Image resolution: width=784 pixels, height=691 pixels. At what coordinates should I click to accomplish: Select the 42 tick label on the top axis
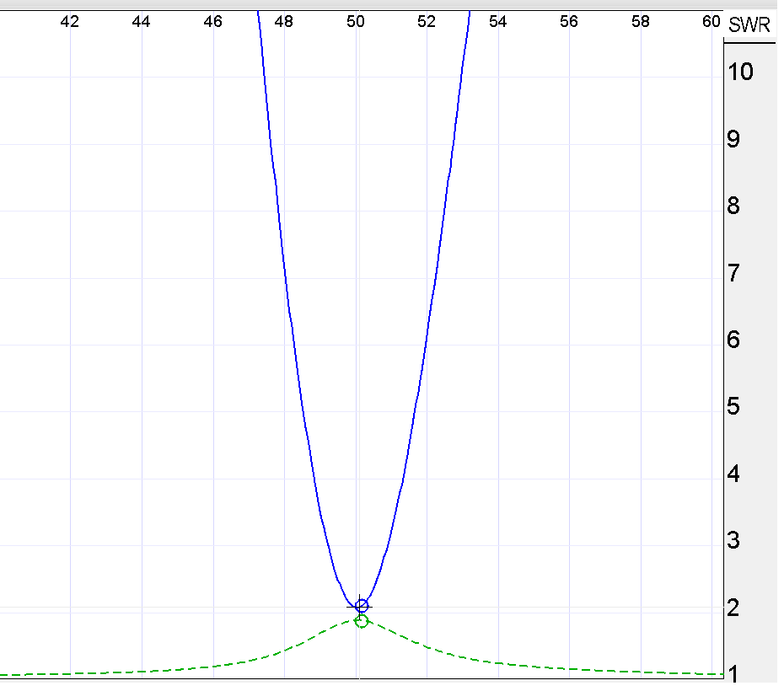(x=70, y=22)
